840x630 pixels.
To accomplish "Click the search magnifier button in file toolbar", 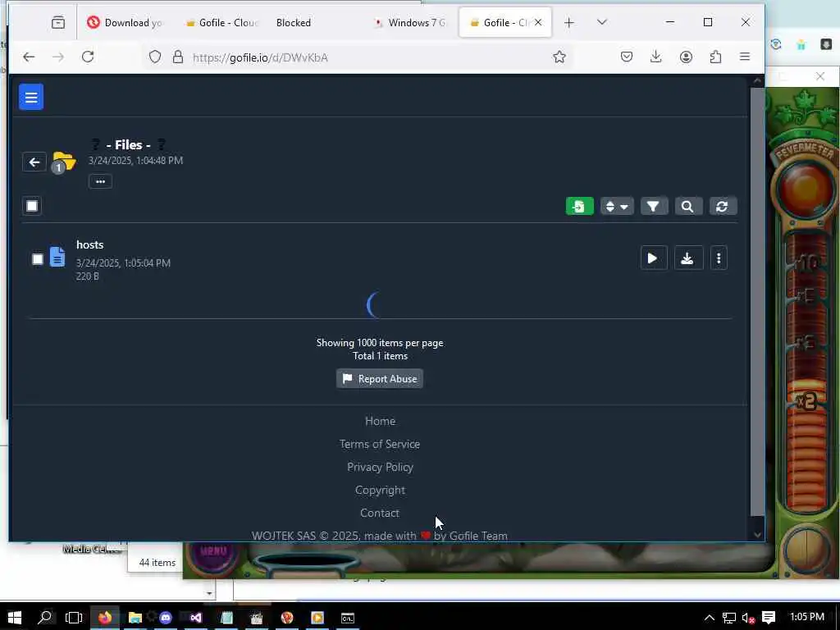I will (x=688, y=206).
